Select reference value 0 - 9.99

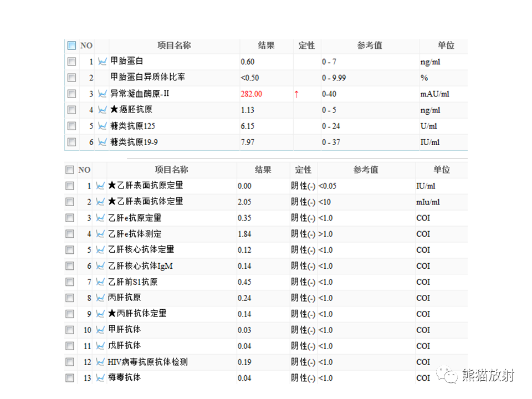click(x=334, y=78)
